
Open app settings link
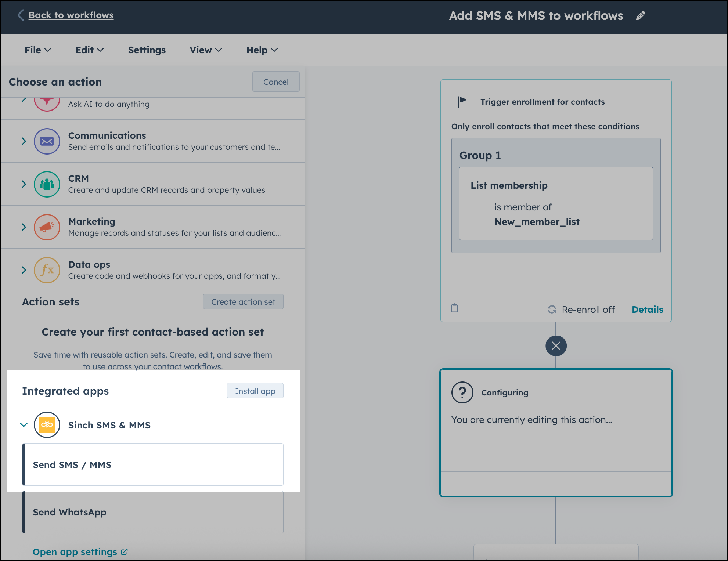tap(76, 551)
